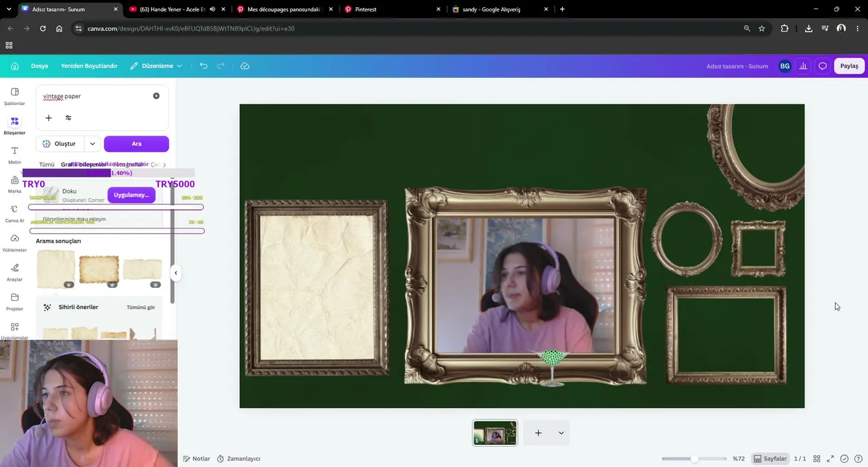This screenshot has height=467, width=868.
Task: Reload the page in the browser
Action: [43, 29]
